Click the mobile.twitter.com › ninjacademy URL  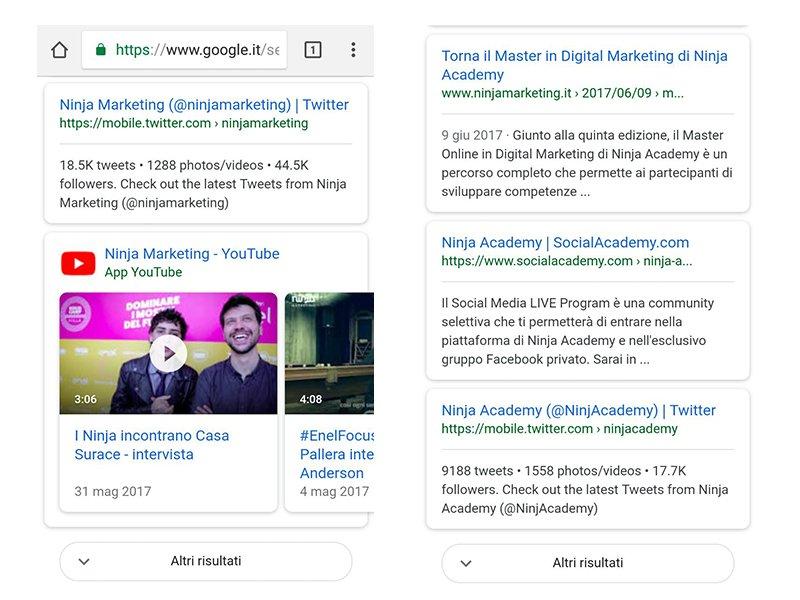tap(559, 429)
